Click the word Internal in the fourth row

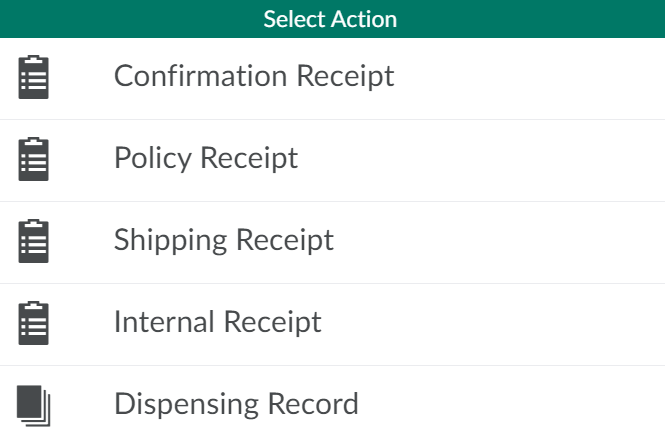pos(165,322)
